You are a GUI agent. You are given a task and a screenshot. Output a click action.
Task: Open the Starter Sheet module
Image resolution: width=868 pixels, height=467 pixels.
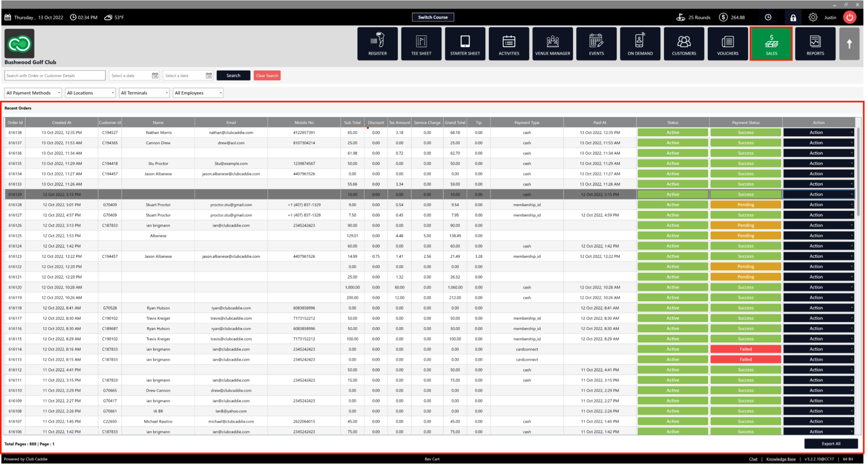pyautogui.click(x=465, y=44)
